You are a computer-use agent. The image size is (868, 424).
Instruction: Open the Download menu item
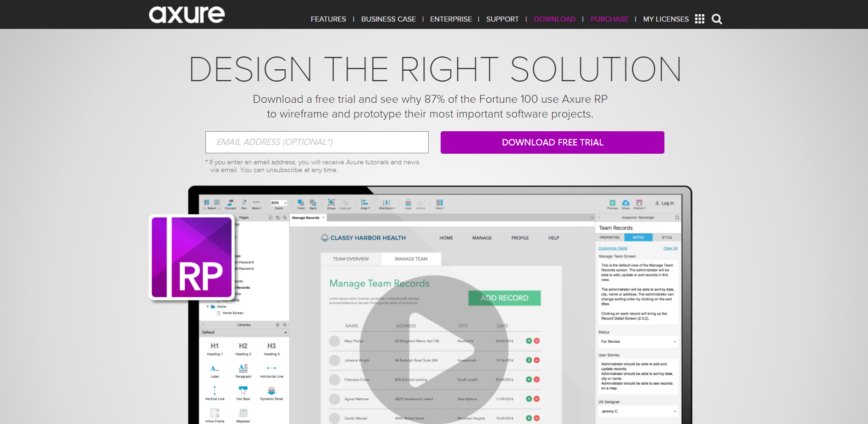555,19
